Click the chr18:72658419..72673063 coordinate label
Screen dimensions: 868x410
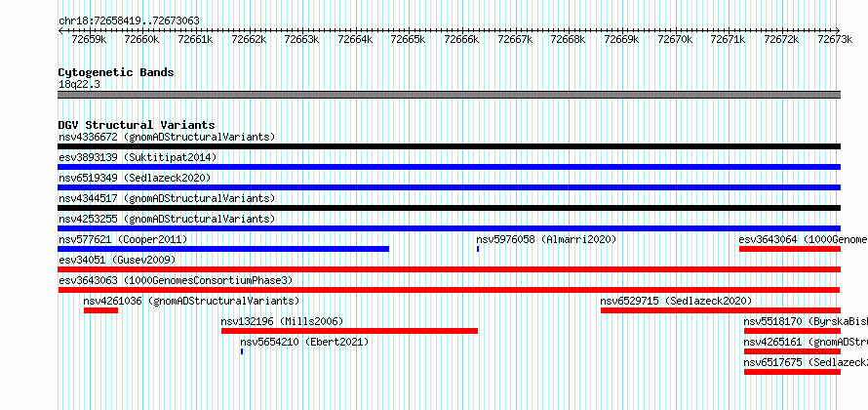129,21
